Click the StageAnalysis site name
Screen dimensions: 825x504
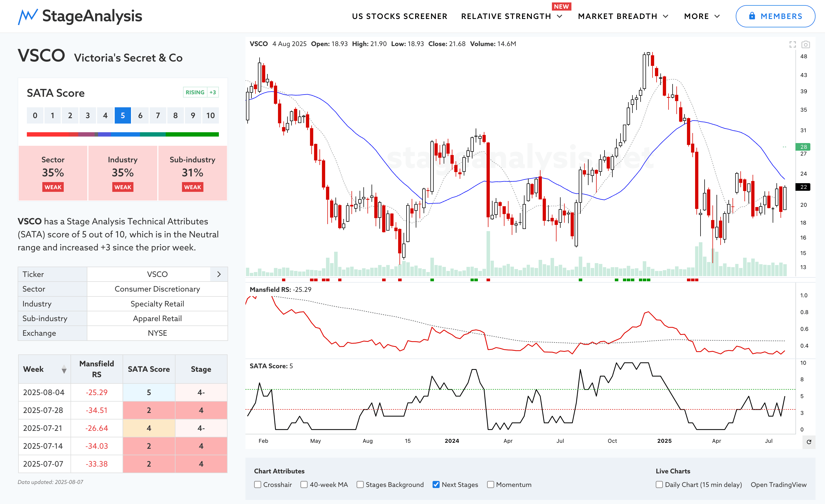[x=92, y=16]
